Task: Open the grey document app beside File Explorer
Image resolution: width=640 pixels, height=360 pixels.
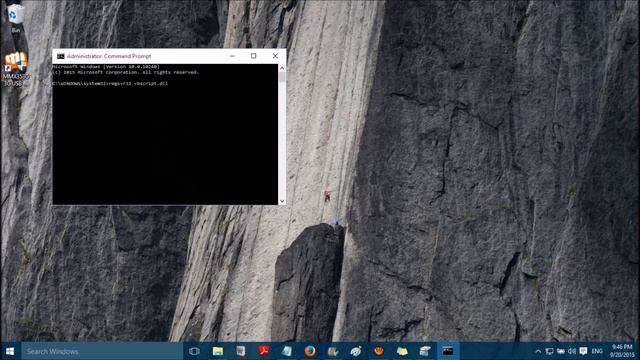Action: pos(241,351)
